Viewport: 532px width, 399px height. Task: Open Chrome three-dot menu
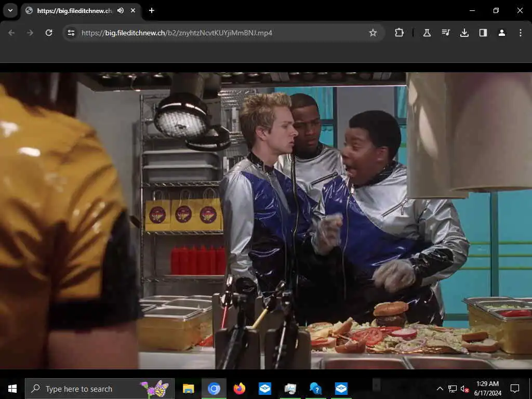(x=520, y=33)
